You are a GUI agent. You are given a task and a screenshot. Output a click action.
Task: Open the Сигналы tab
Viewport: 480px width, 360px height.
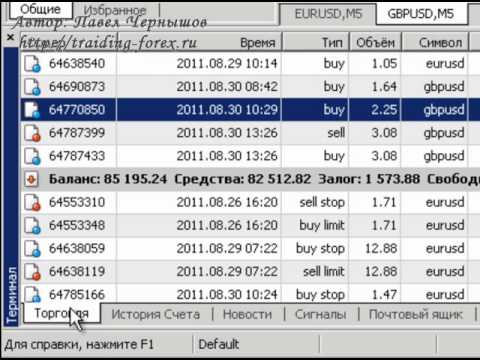coord(321,314)
